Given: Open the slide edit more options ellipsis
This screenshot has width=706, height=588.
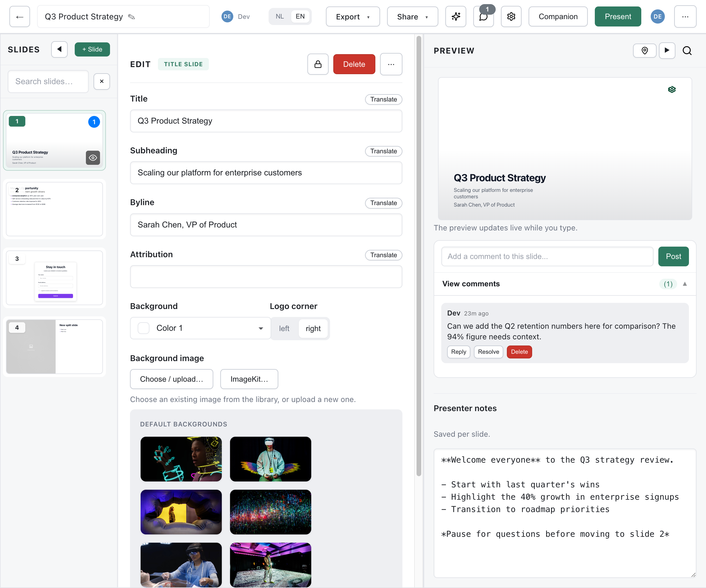Looking at the screenshot, I should point(391,64).
